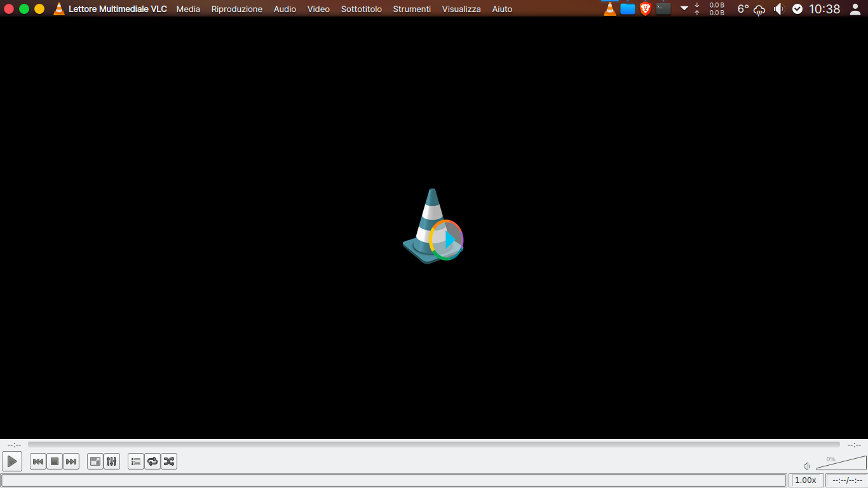The width and height of the screenshot is (868, 488).
Task: Expand the tray dropdown arrow
Action: click(x=684, y=9)
